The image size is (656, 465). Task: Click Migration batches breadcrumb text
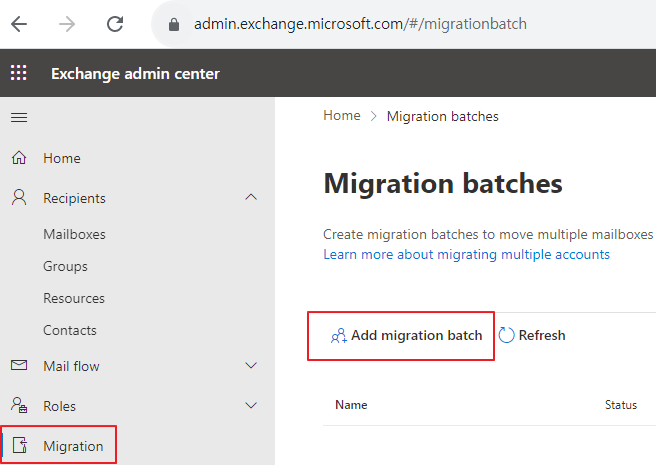click(x=443, y=116)
